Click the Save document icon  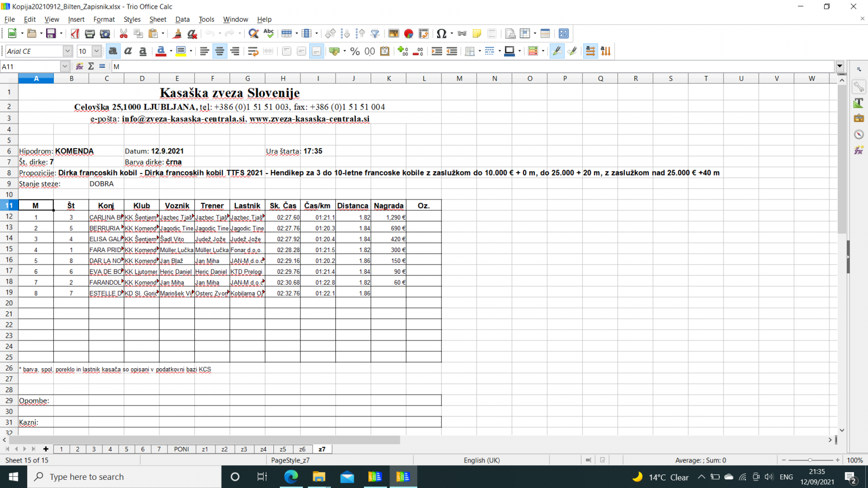coord(51,34)
